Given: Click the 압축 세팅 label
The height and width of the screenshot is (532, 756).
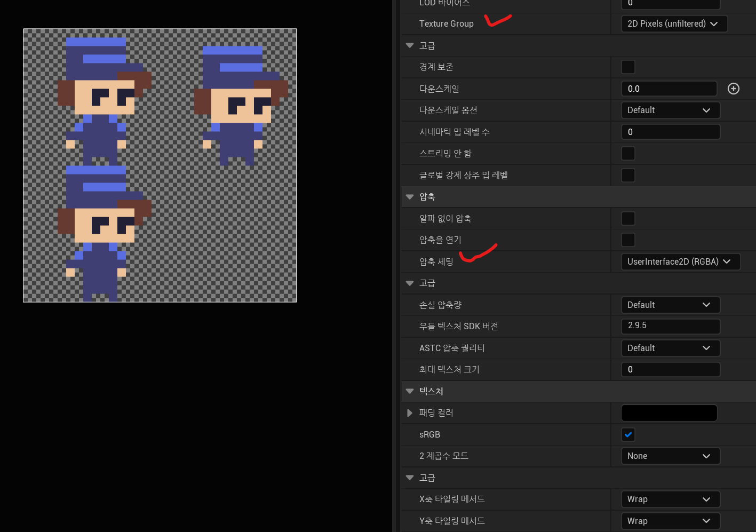Looking at the screenshot, I should pos(436,261).
